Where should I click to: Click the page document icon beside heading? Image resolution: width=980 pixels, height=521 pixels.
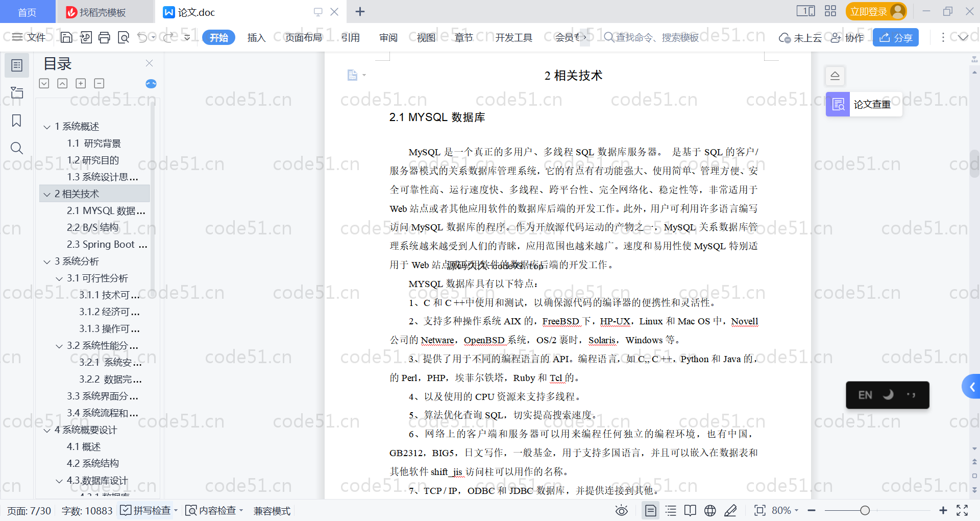click(352, 75)
